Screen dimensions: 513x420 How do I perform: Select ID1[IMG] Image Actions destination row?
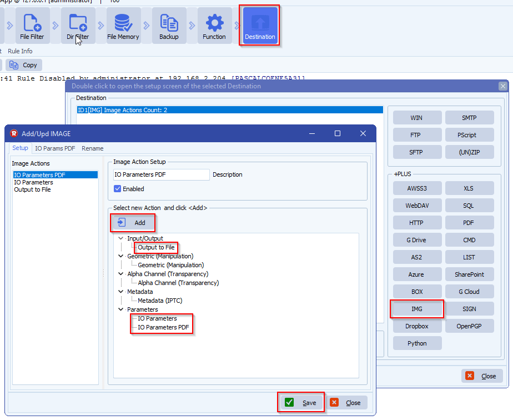pos(230,110)
